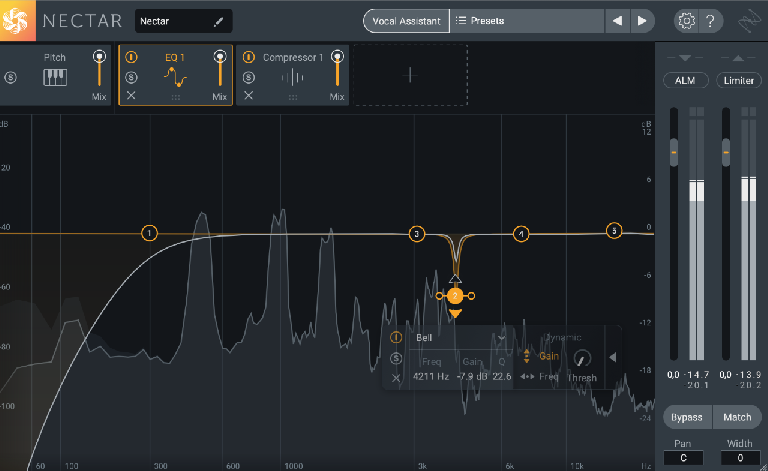Open the help question mark

point(709,20)
